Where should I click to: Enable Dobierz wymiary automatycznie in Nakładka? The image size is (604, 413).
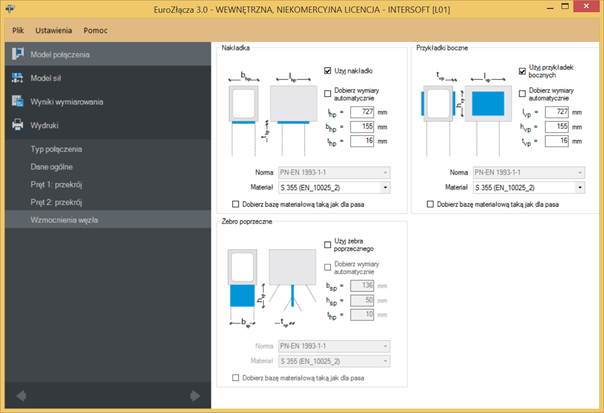327,94
